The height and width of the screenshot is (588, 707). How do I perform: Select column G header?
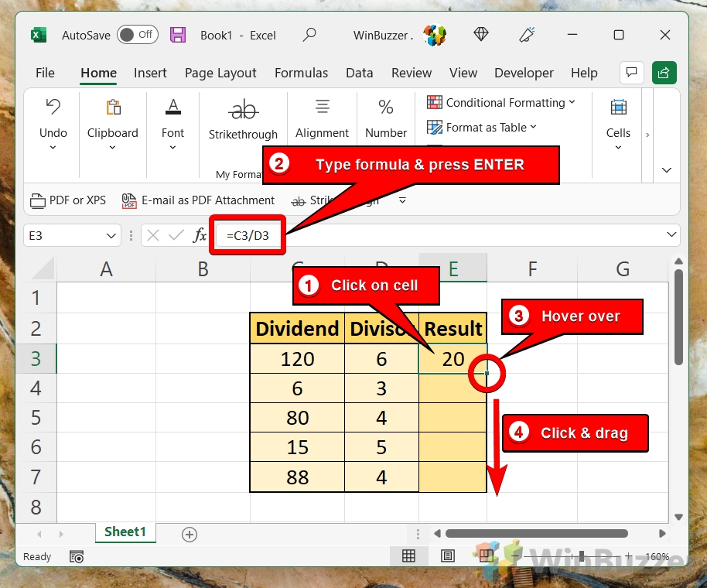(623, 269)
